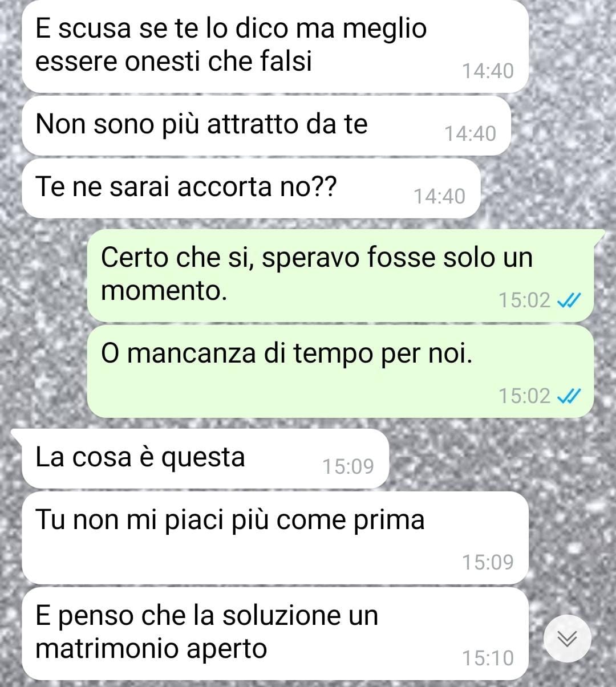Tap 15:02 timestamp under 'momento.'
The width and height of the screenshot is (616, 687).
click(x=524, y=300)
